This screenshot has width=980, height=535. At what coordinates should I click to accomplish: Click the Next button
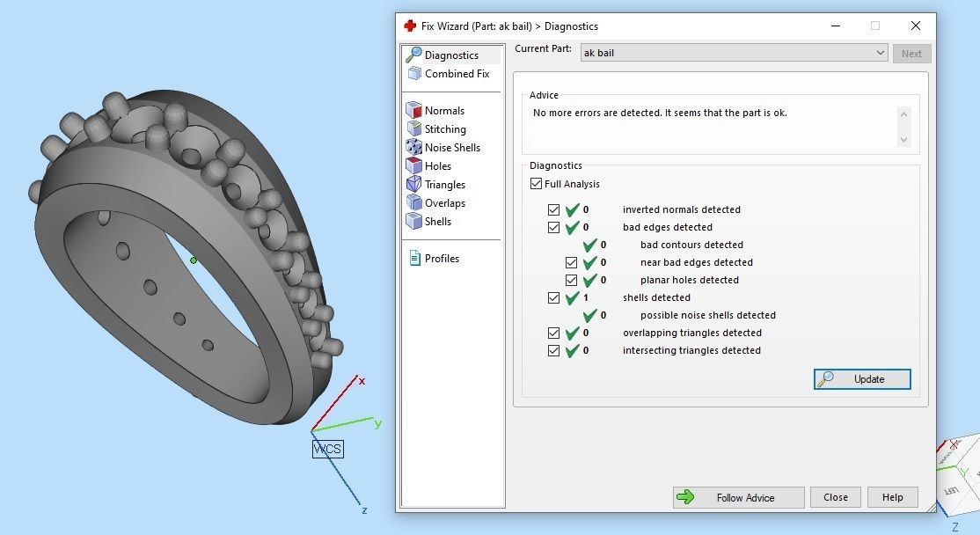coord(911,53)
